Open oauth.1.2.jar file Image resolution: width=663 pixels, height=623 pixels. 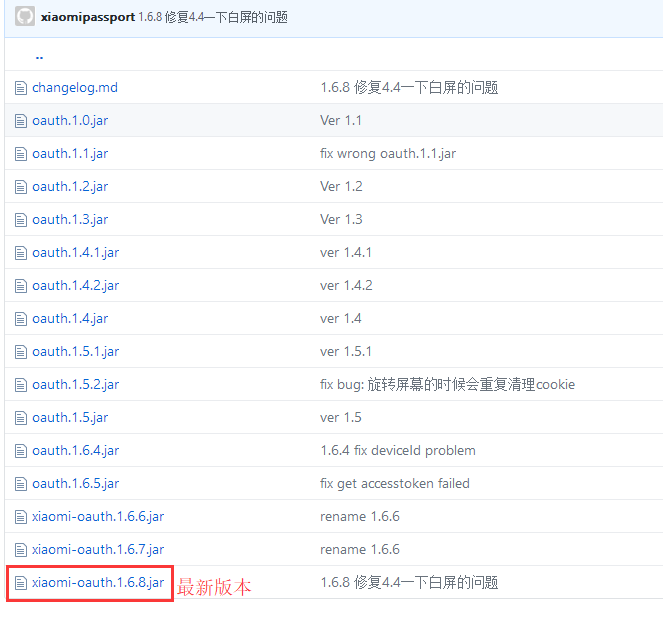70,187
